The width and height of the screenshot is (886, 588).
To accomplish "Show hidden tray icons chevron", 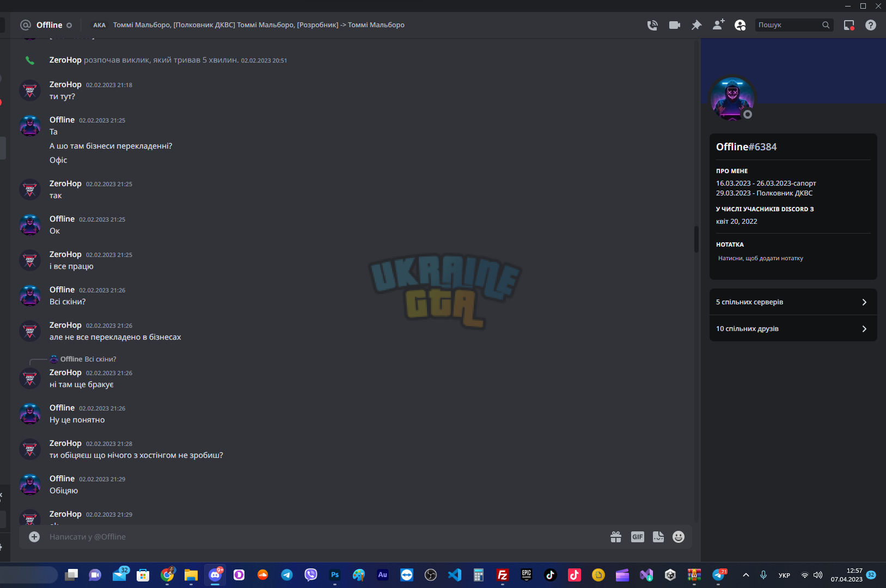I will [x=746, y=575].
